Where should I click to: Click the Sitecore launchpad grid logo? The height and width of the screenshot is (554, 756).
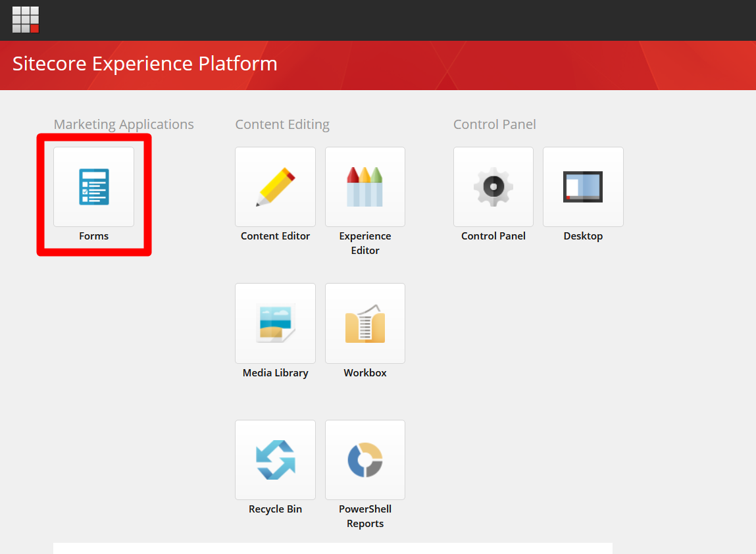tap(26, 20)
